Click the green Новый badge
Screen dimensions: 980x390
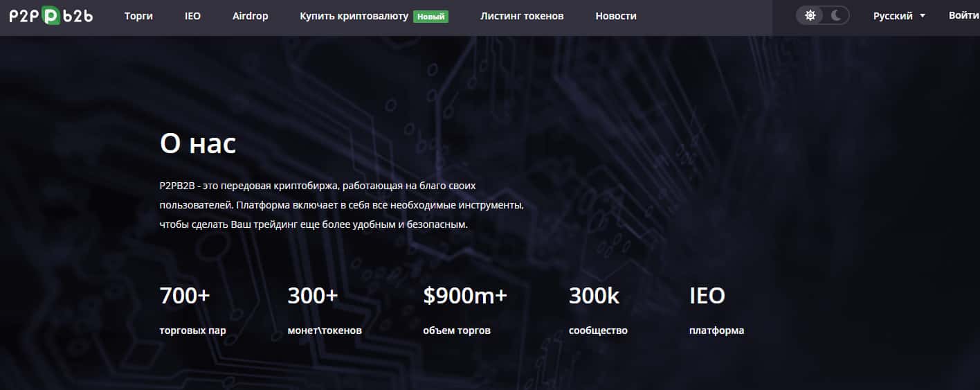pos(430,16)
